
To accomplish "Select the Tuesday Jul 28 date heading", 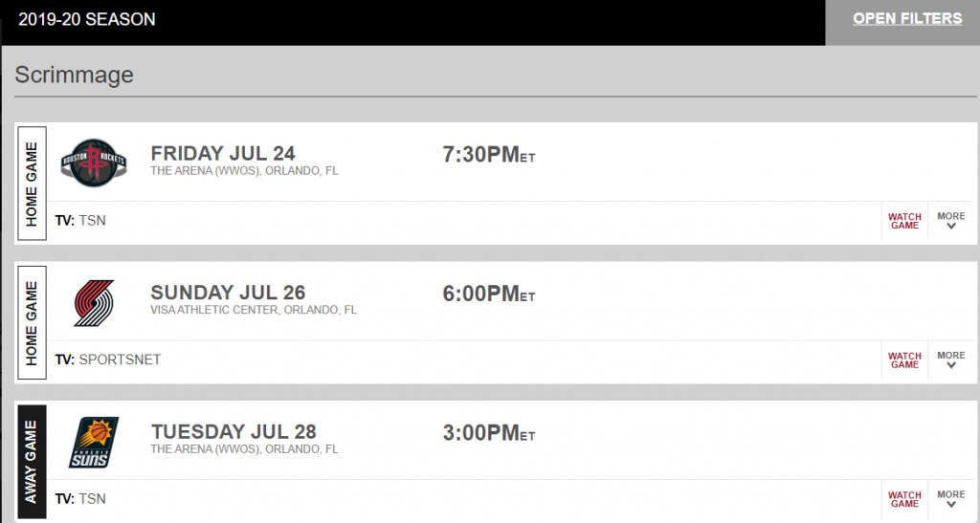I will (234, 432).
